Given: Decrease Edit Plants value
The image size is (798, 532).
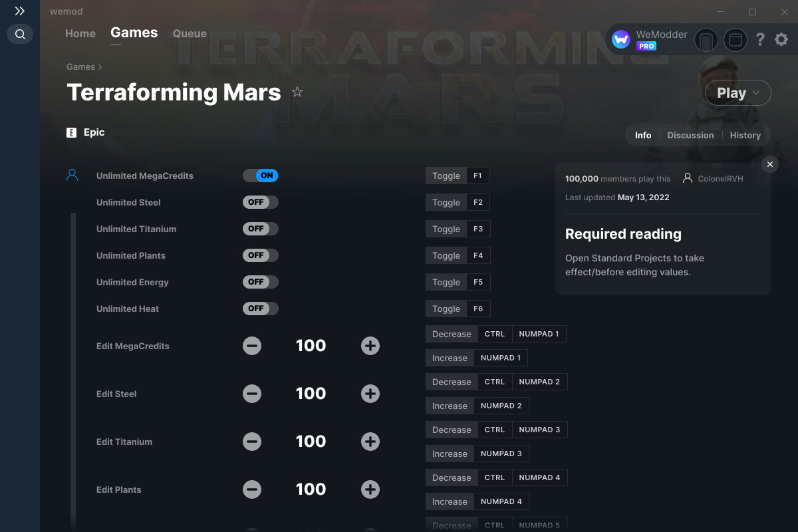Looking at the screenshot, I should [x=252, y=489].
